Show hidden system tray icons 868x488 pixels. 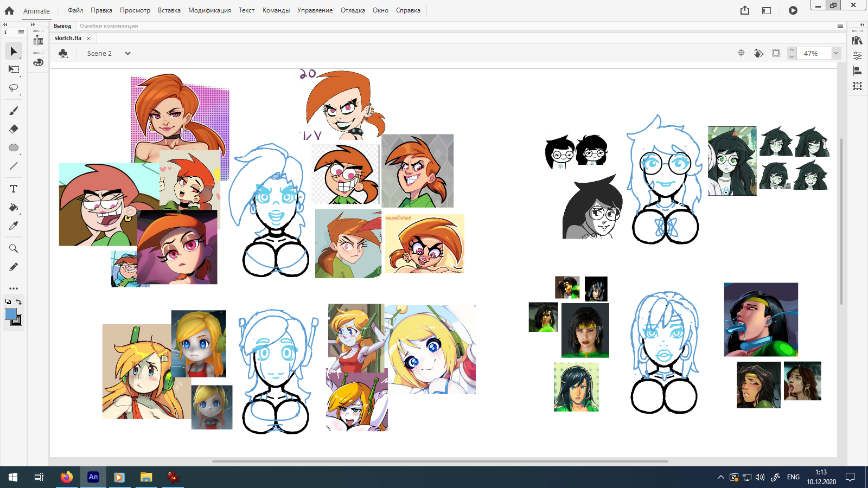[720, 477]
